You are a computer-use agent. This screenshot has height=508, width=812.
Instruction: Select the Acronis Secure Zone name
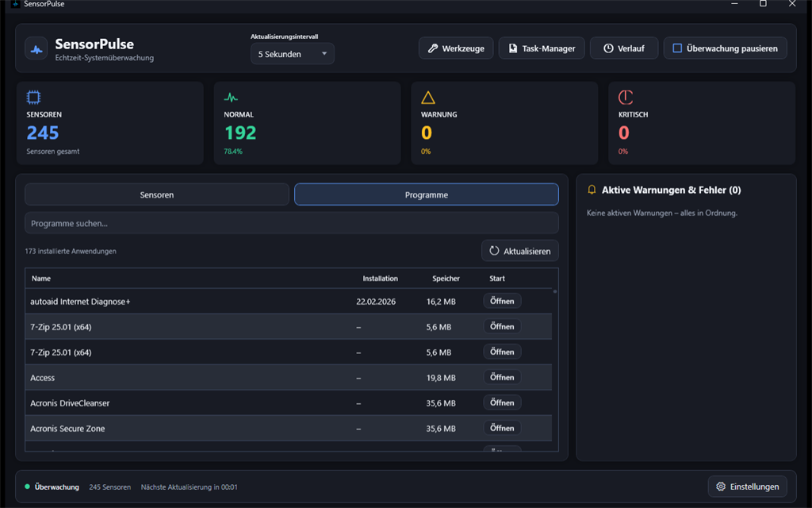(67, 428)
